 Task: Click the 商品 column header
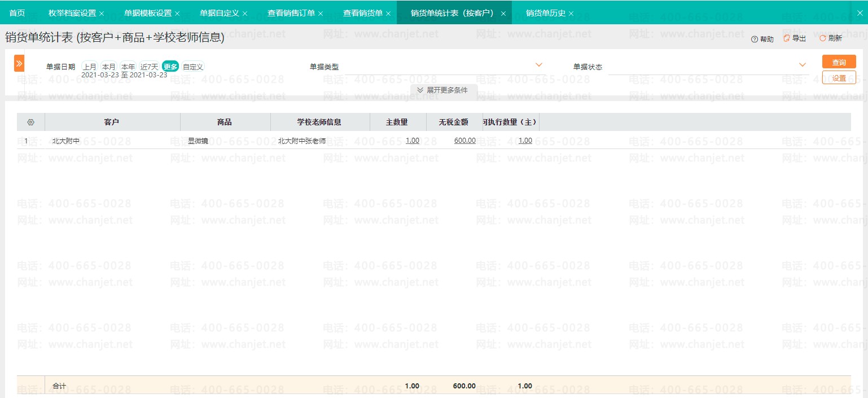pos(225,122)
